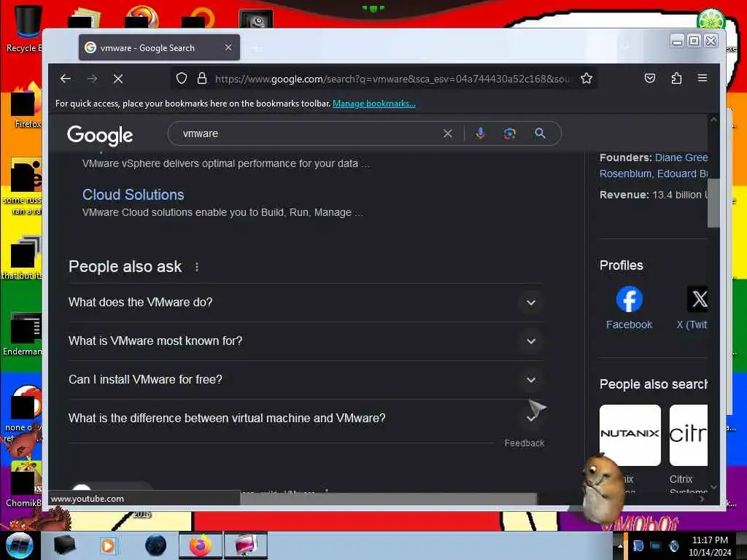Click the address bar URL field
This screenshot has width=747, height=560.
[392, 79]
